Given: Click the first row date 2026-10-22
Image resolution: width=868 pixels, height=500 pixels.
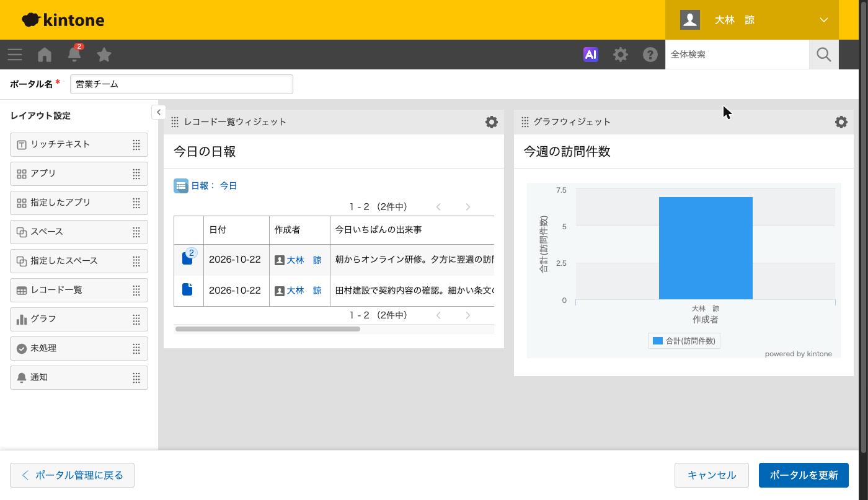Looking at the screenshot, I should click(234, 260).
